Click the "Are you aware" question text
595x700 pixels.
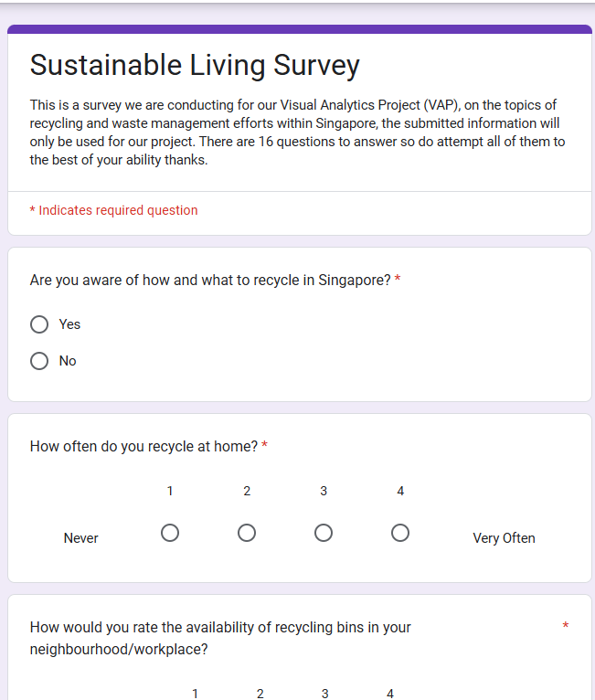click(210, 280)
